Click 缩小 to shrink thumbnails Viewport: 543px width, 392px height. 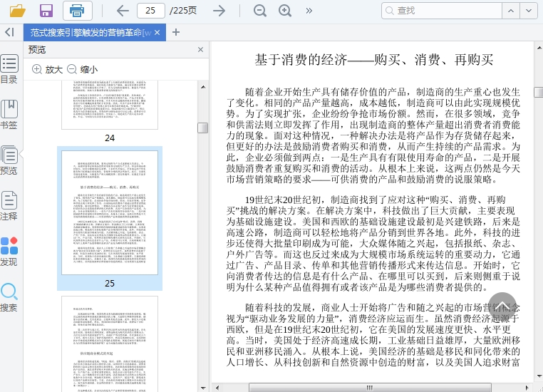82,69
